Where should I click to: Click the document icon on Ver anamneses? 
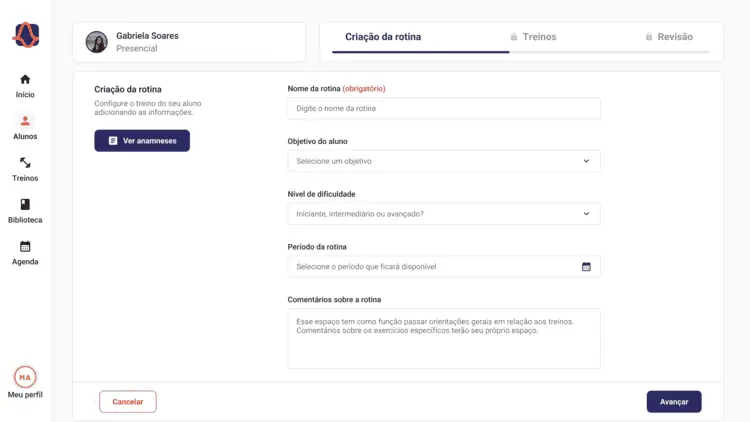point(113,141)
